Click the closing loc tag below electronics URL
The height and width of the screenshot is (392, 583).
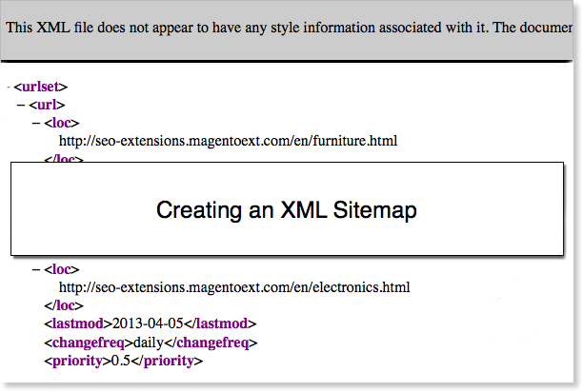[x=64, y=305]
